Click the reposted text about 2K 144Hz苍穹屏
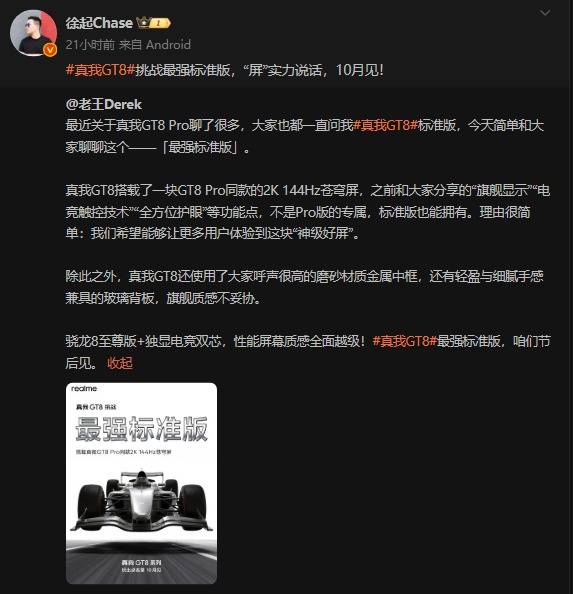This screenshot has width=573, height=594. click(308, 212)
